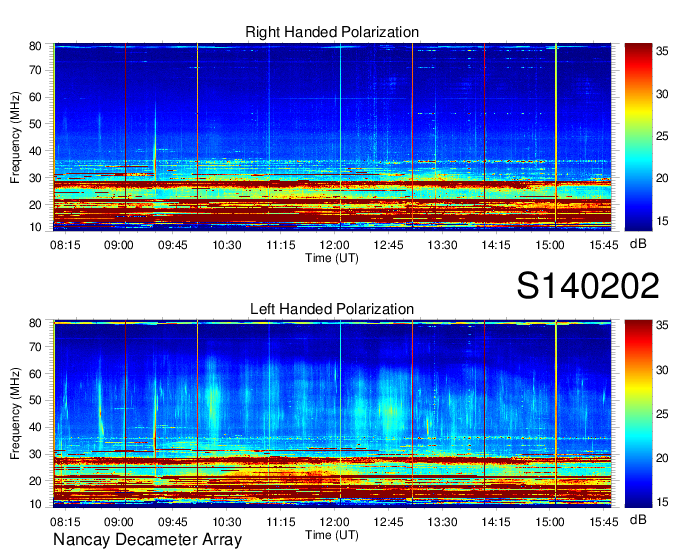Select the 15 label on Right Handed colorbar
The height and width of the screenshot is (552, 680).
[662, 222]
